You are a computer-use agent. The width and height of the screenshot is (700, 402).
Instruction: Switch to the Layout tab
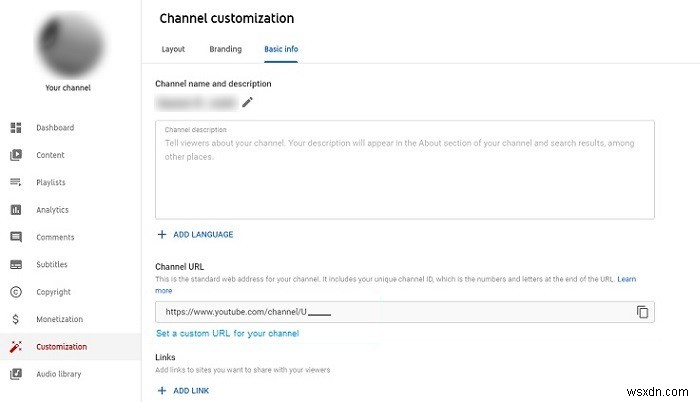click(x=173, y=49)
